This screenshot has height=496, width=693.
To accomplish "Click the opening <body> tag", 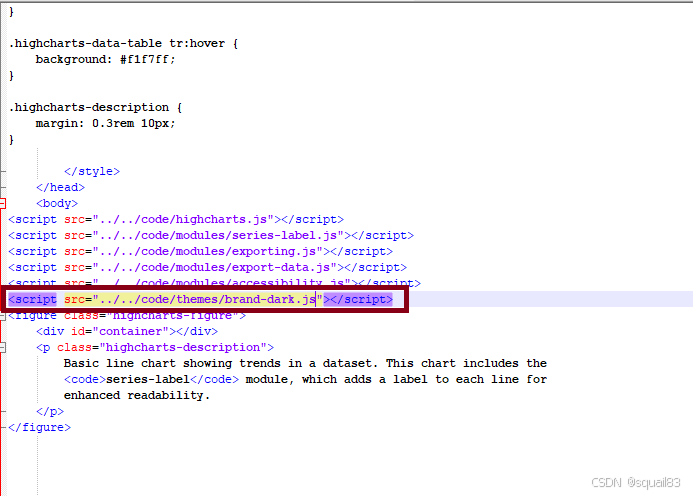I will tap(57, 203).
